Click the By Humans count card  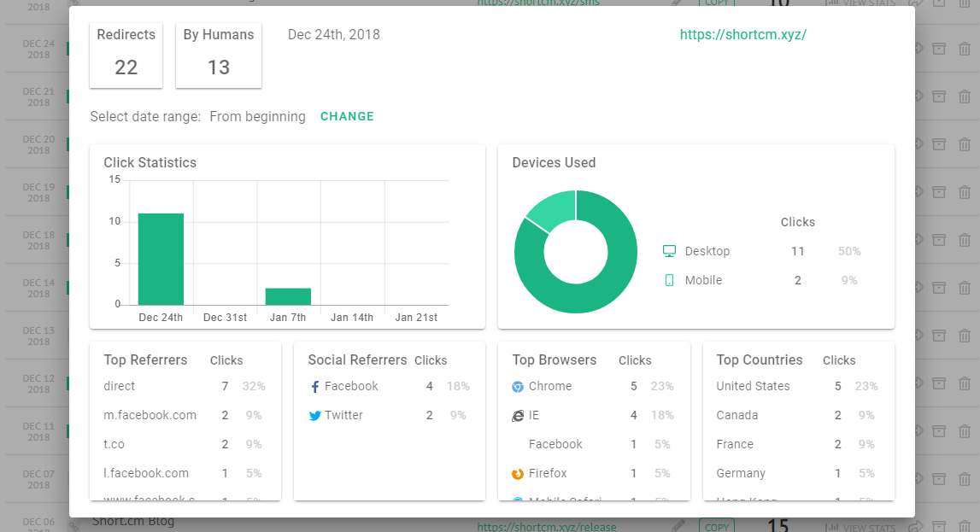219,56
